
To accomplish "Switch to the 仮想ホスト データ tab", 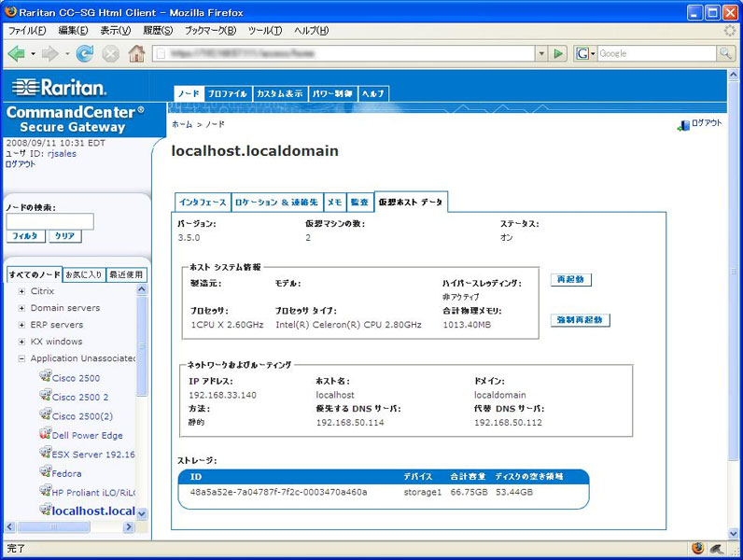I will point(411,203).
